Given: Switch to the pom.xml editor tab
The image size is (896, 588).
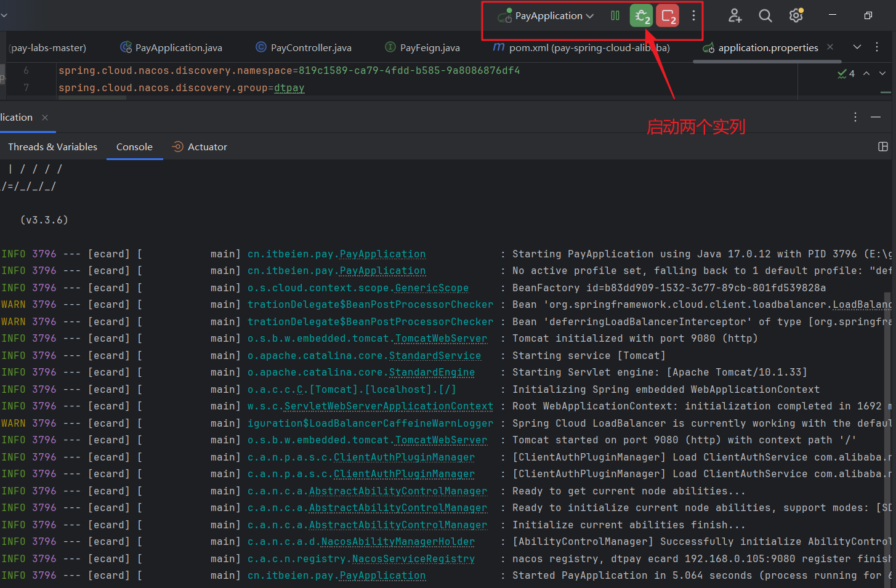Looking at the screenshot, I should 581,47.
